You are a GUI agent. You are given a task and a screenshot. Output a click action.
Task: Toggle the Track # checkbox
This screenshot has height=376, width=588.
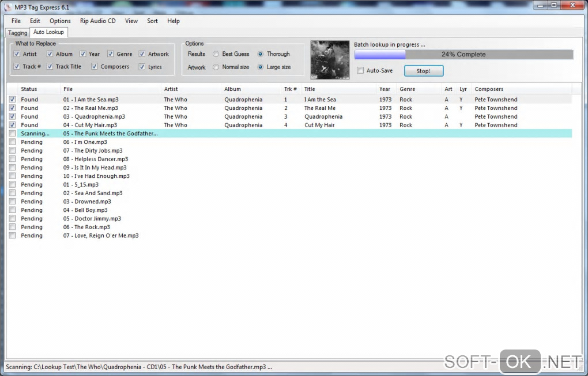pos(17,66)
